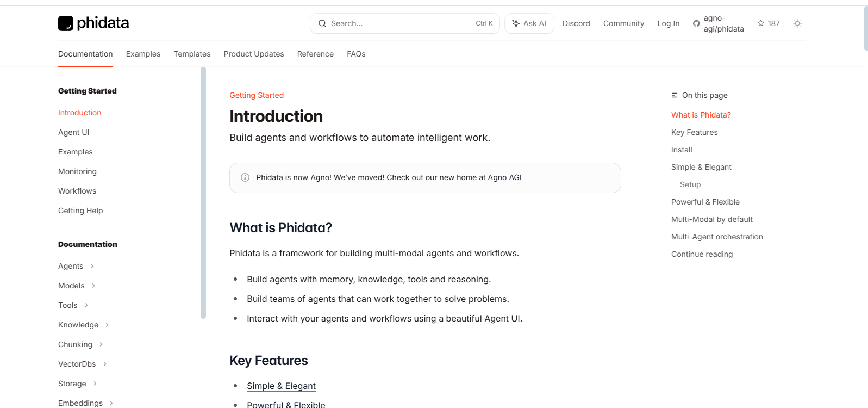Image resolution: width=868 pixels, height=408 pixels.
Task: Jump to Simple & Elegant in page outline
Action: (x=701, y=167)
